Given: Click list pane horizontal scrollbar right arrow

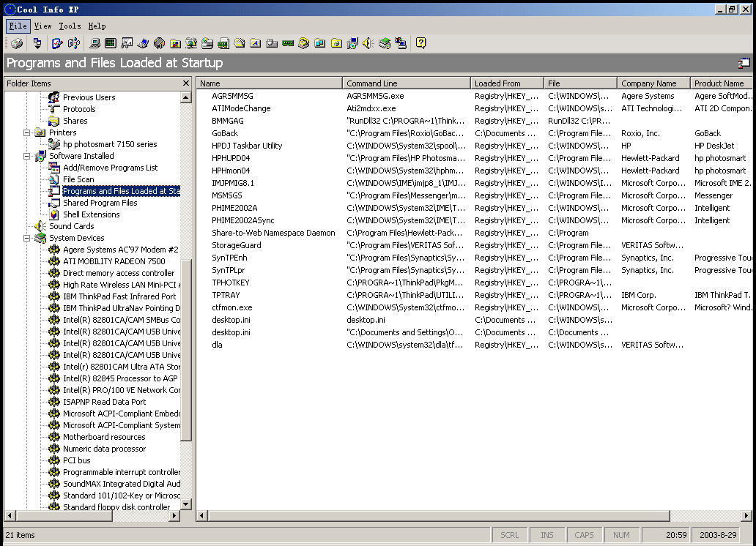Looking at the screenshot, I should tap(746, 516).
